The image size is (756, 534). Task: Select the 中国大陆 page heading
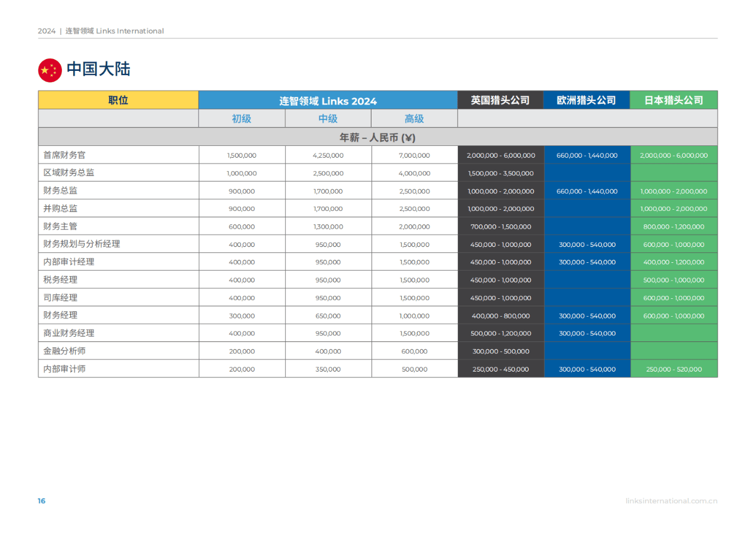pos(99,69)
